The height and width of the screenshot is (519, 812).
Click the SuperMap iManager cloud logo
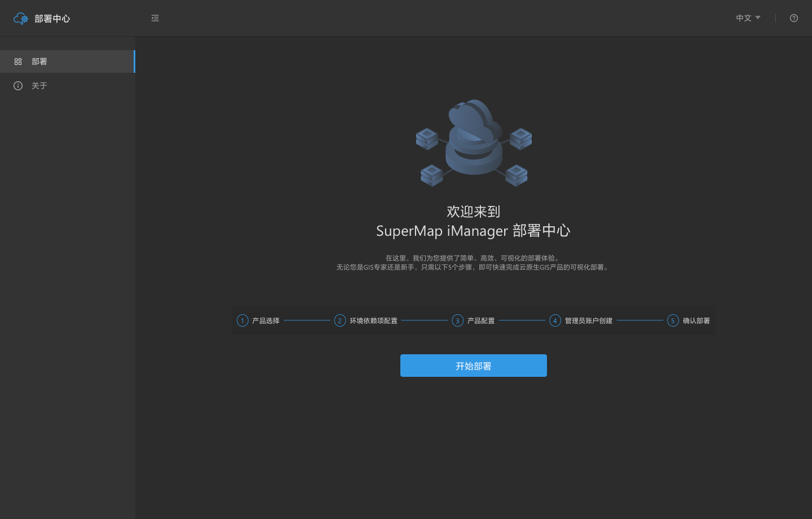tap(20, 18)
